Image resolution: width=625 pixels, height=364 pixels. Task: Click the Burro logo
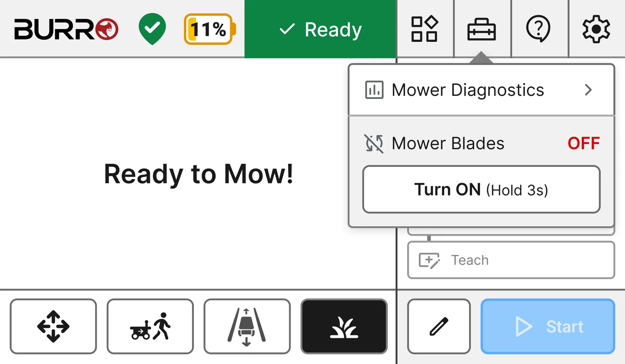66,29
